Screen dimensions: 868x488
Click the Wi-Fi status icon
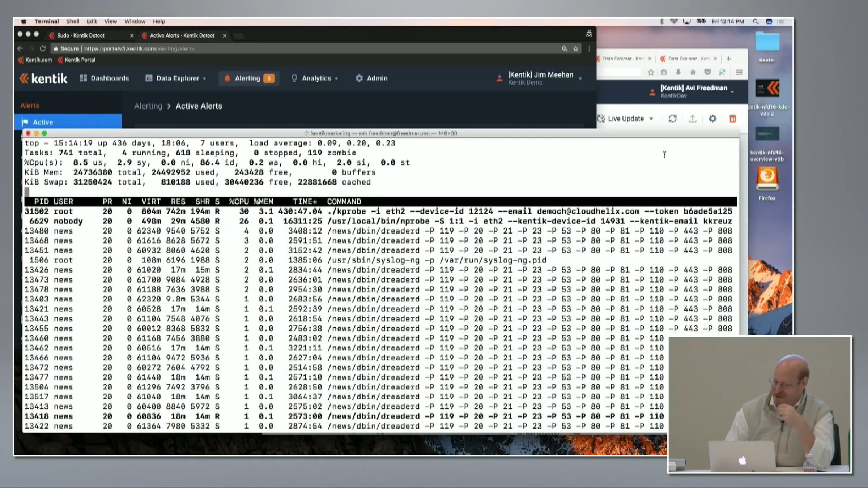(674, 22)
